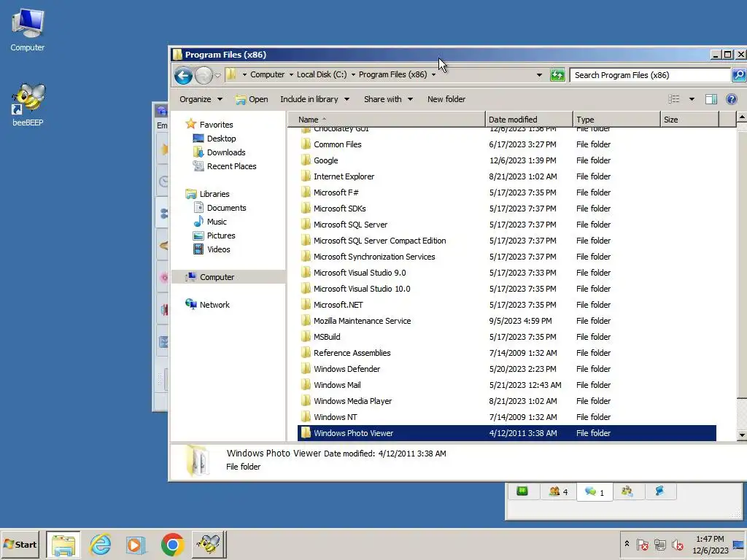Image resolution: width=747 pixels, height=560 pixels.
Task: Click the Local Disk (C:) breadcrumb
Action: tap(322, 75)
